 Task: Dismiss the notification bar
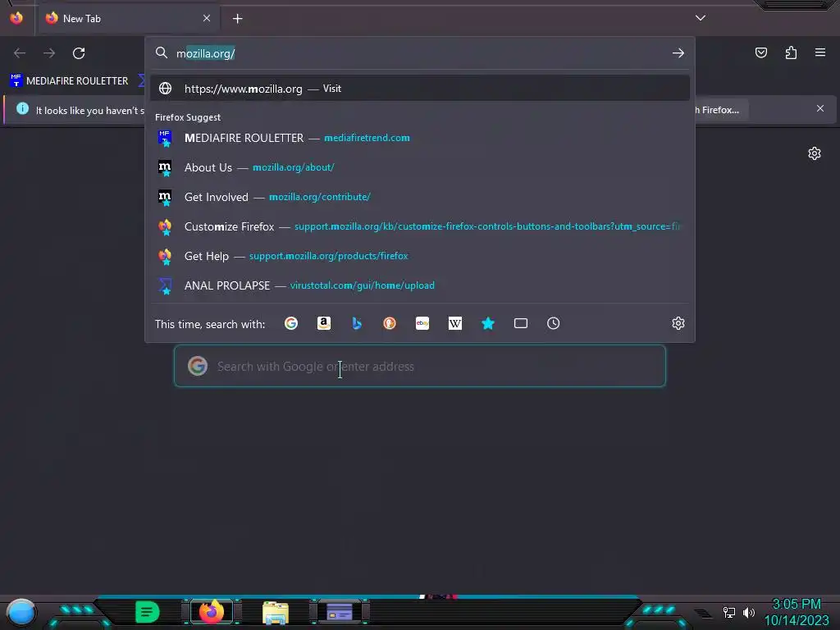pyautogui.click(x=820, y=109)
